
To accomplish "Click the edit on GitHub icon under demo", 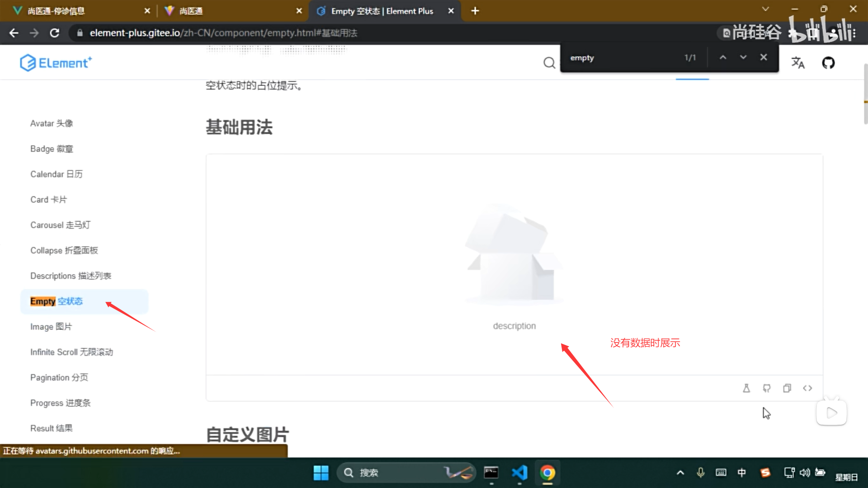I will click(x=767, y=388).
